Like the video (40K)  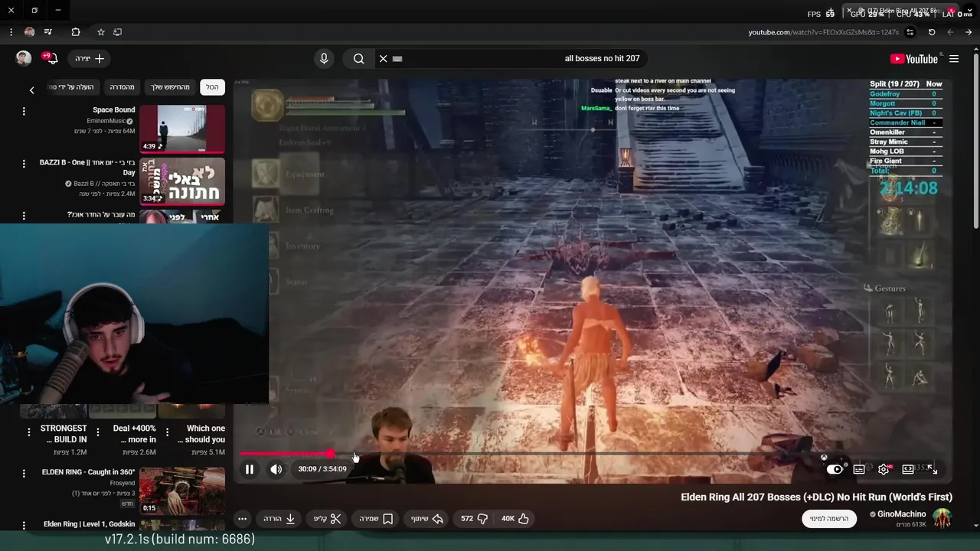(x=515, y=519)
